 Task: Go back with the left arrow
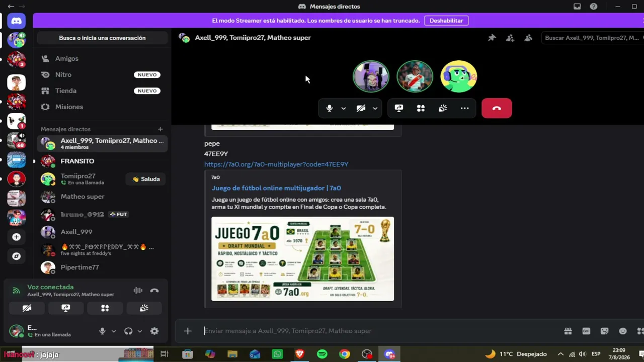point(11,7)
